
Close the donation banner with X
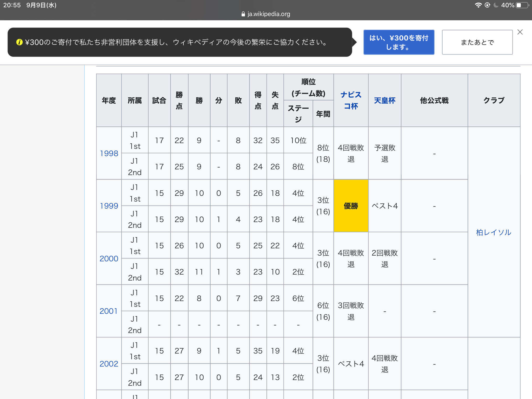pyautogui.click(x=520, y=32)
